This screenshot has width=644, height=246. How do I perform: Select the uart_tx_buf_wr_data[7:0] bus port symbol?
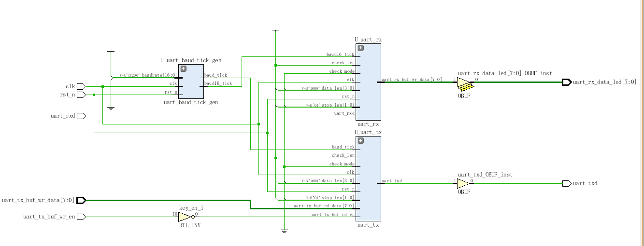(81, 200)
